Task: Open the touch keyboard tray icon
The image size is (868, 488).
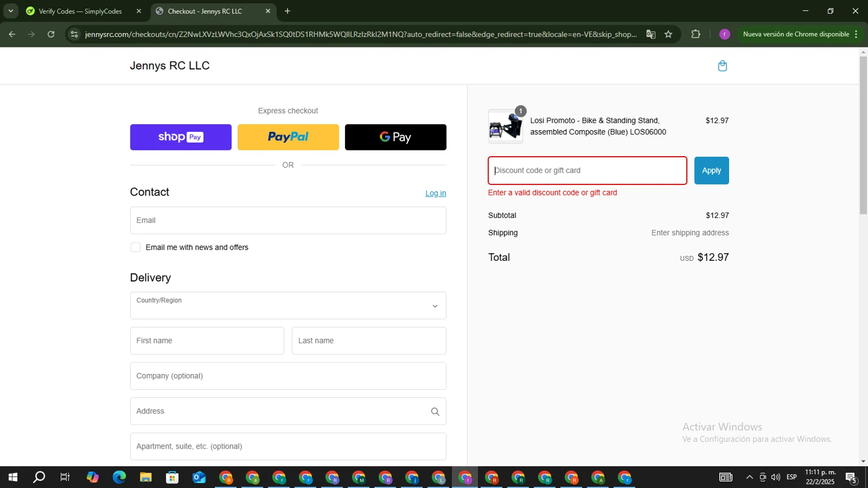Action: pos(726,478)
